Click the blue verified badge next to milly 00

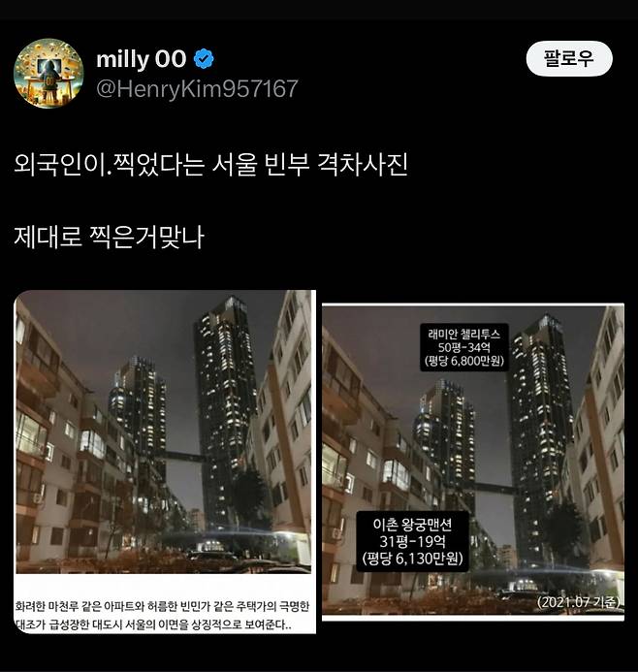coord(204,59)
